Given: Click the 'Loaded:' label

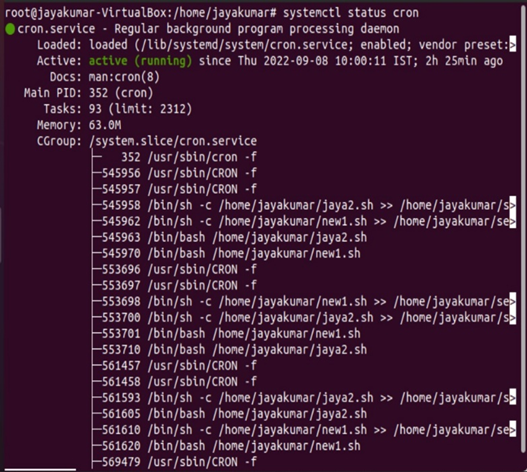Looking at the screenshot, I should click(59, 45).
